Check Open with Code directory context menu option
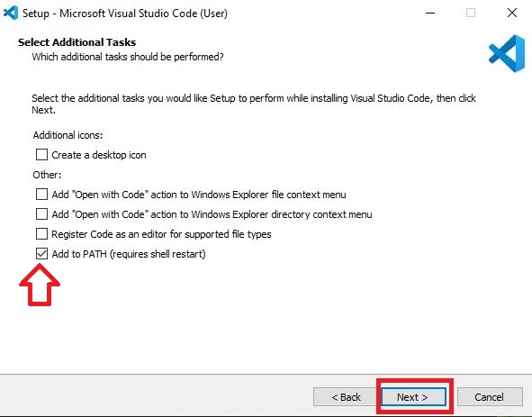 41,214
